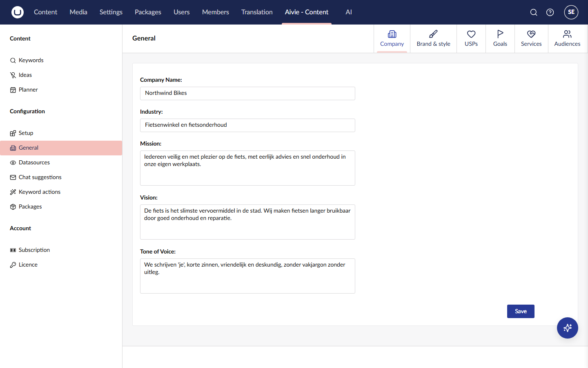Click the Audiences people icon

coord(567,34)
